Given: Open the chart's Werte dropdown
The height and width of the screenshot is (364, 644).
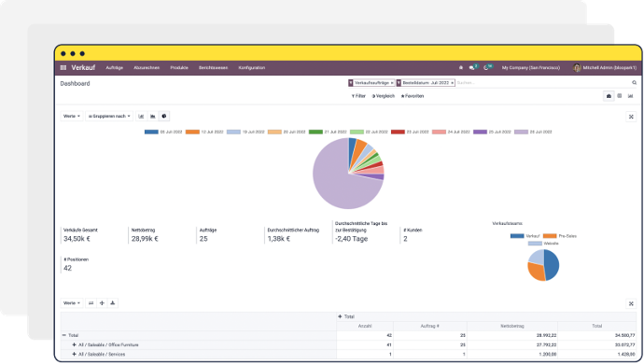Looking at the screenshot, I should click(x=72, y=117).
